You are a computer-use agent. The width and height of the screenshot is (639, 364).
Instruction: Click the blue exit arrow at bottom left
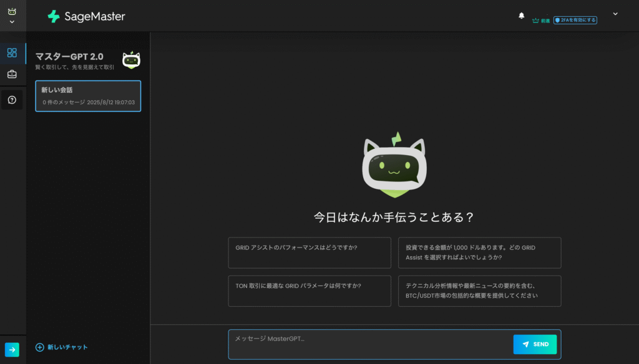(11, 350)
